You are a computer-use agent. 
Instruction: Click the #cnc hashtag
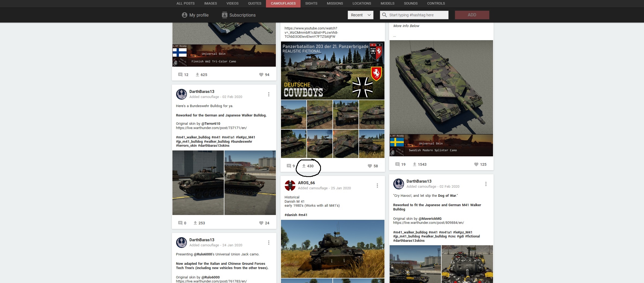(x=452, y=236)
